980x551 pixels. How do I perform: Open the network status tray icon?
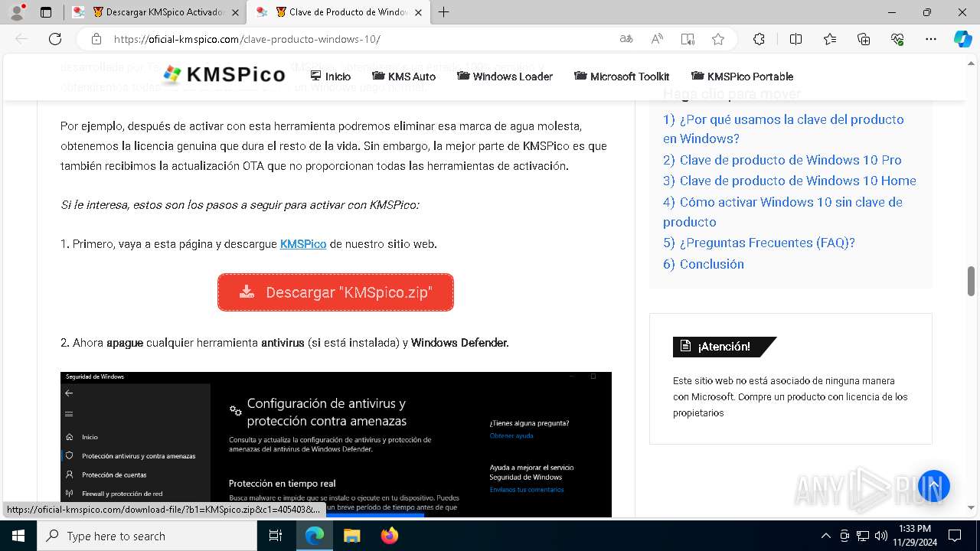(x=863, y=536)
